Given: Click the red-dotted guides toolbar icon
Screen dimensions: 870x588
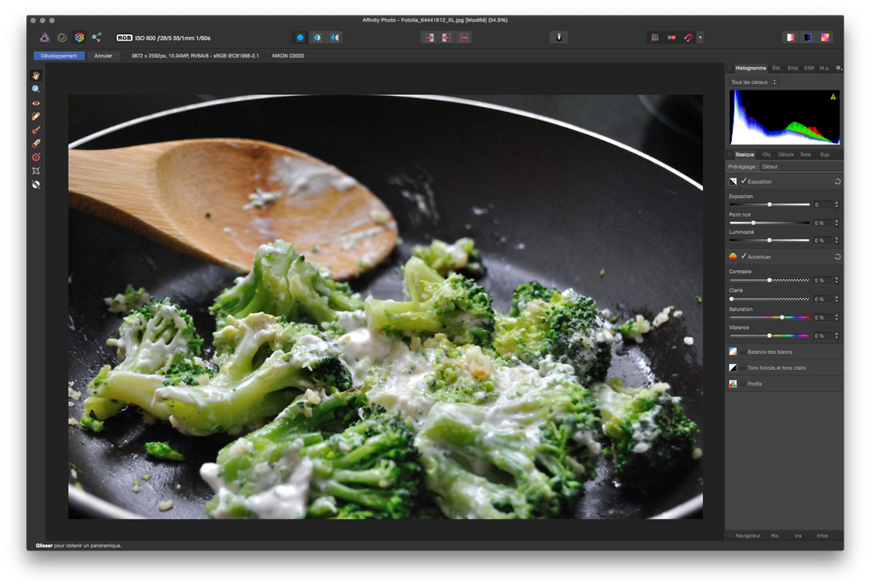Looking at the screenshot, I should point(671,38).
